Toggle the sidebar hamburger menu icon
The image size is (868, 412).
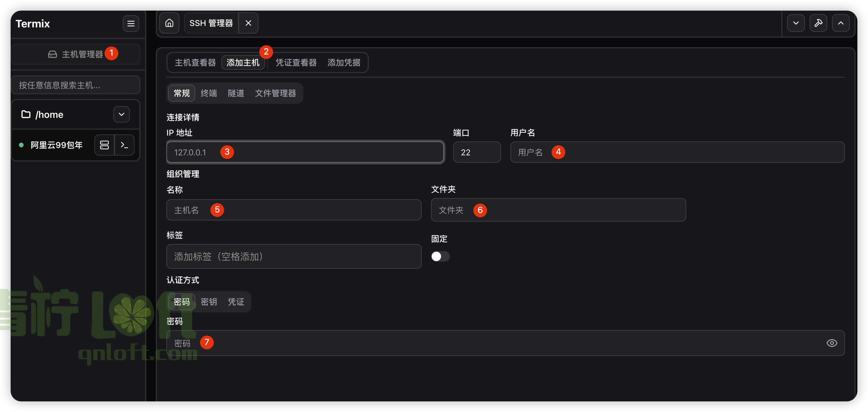tap(131, 24)
